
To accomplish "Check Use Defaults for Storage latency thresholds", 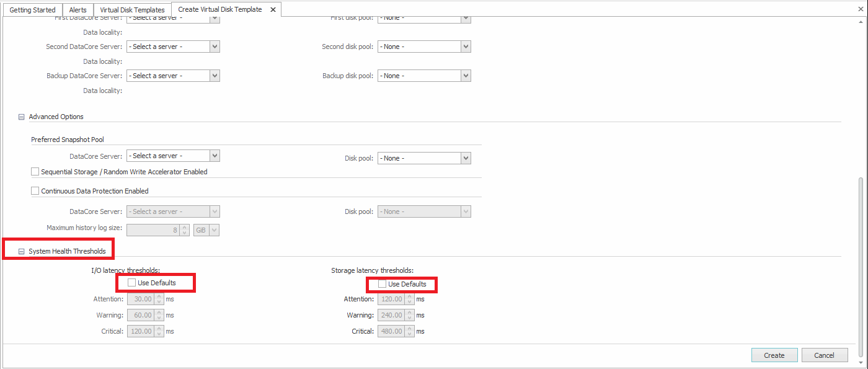I will point(382,284).
